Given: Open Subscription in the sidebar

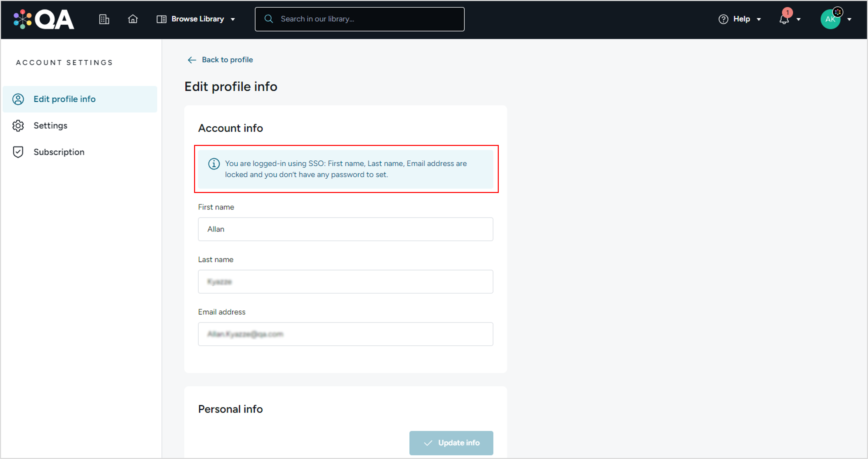Looking at the screenshot, I should pyautogui.click(x=80, y=152).
